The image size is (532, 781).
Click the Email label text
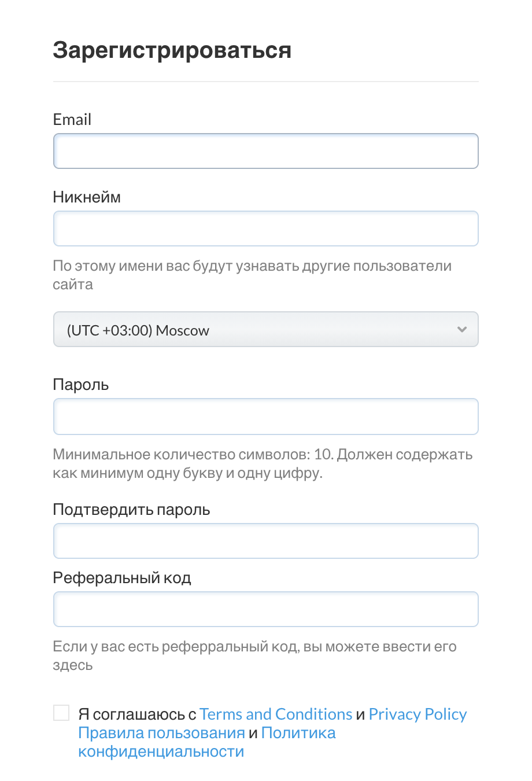click(72, 120)
